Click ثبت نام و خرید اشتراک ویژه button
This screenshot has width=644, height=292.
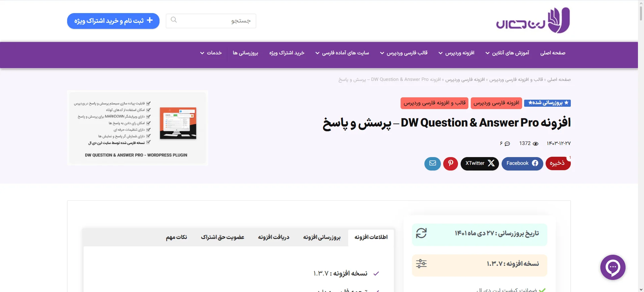(113, 21)
